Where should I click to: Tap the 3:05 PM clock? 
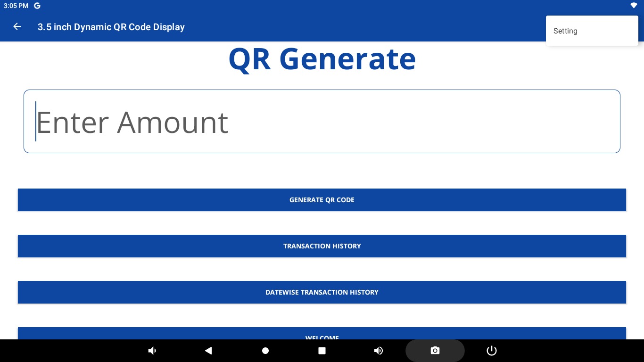click(16, 6)
